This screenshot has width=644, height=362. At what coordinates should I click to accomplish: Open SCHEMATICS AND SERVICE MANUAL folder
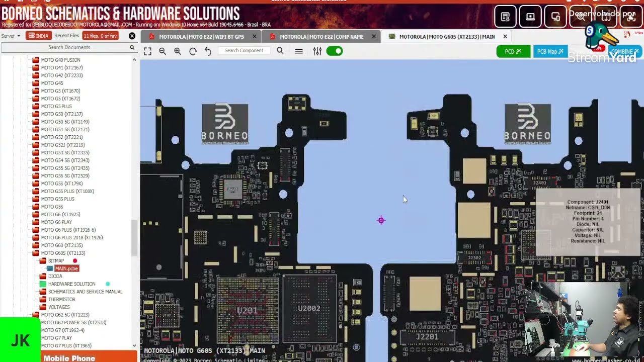(x=85, y=292)
